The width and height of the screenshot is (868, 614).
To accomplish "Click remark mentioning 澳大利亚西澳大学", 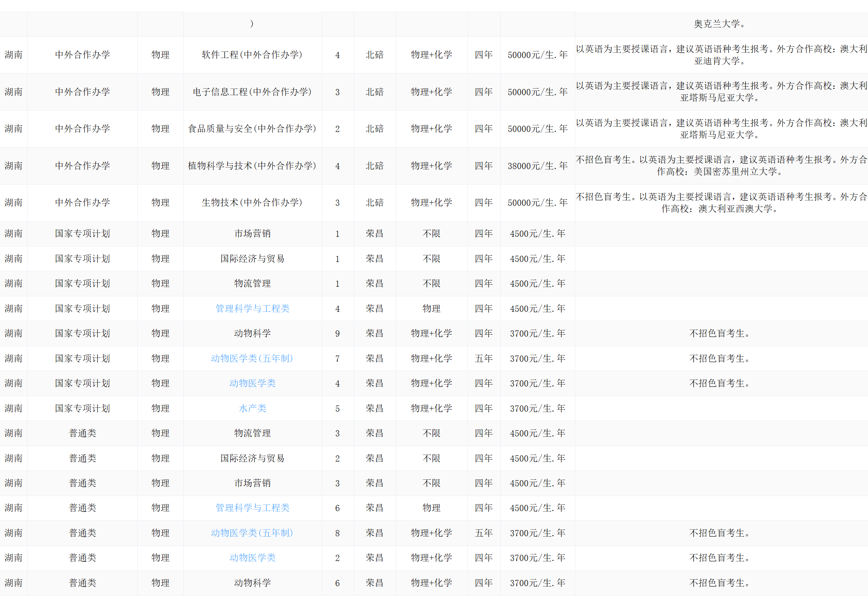I will click(x=721, y=202).
